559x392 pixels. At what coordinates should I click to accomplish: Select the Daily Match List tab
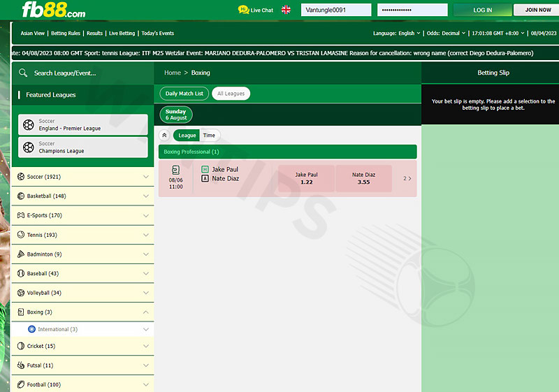pos(184,94)
